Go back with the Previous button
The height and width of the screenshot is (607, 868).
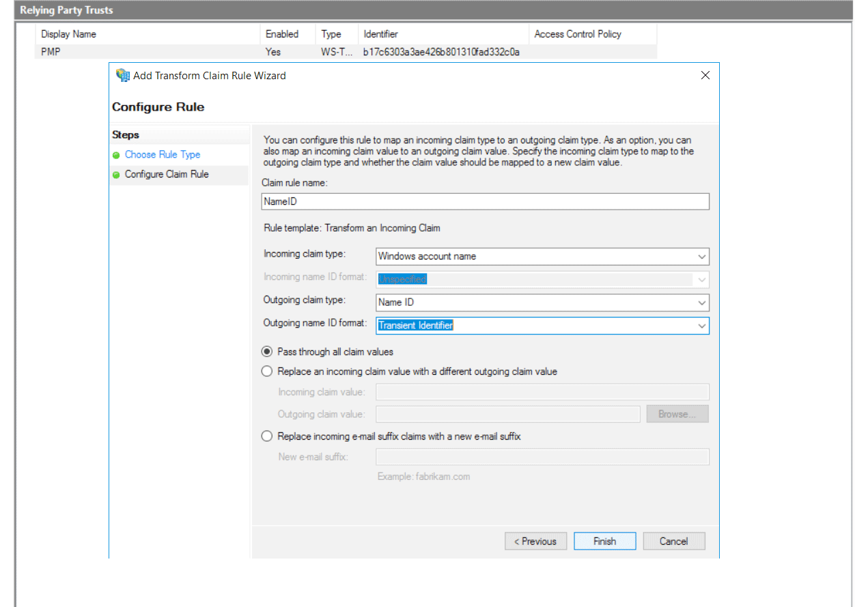[x=535, y=541]
